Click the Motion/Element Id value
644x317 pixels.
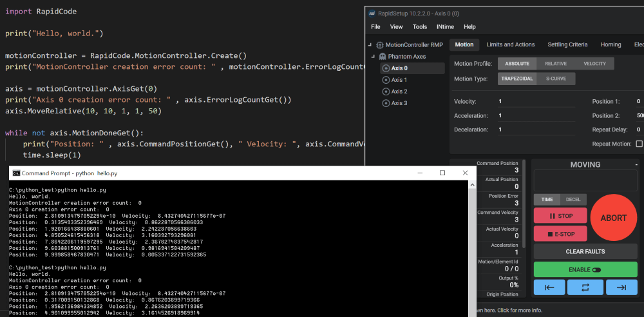point(512,269)
